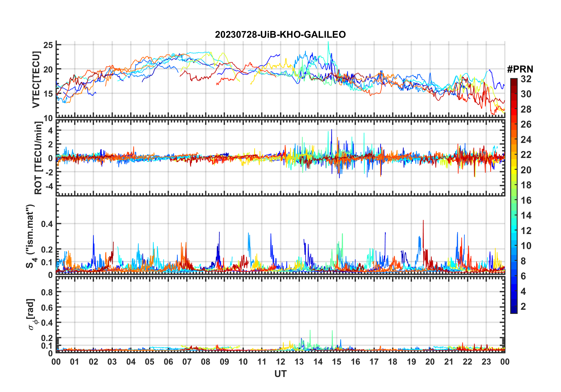Select sigma-phi axis tick label 0.8

coord(47,292)
